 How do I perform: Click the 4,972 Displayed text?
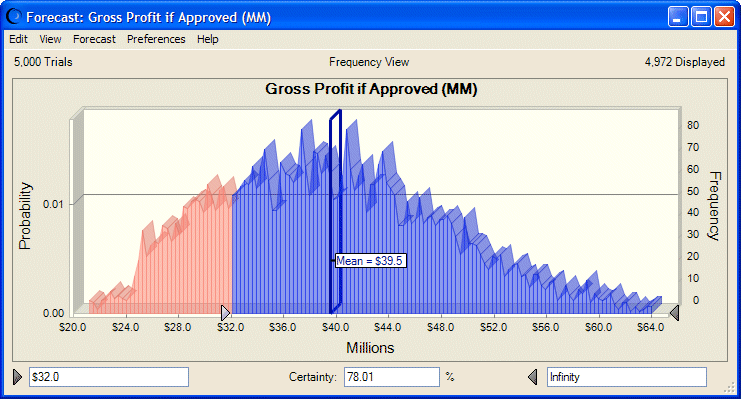(x=685, y=62)
